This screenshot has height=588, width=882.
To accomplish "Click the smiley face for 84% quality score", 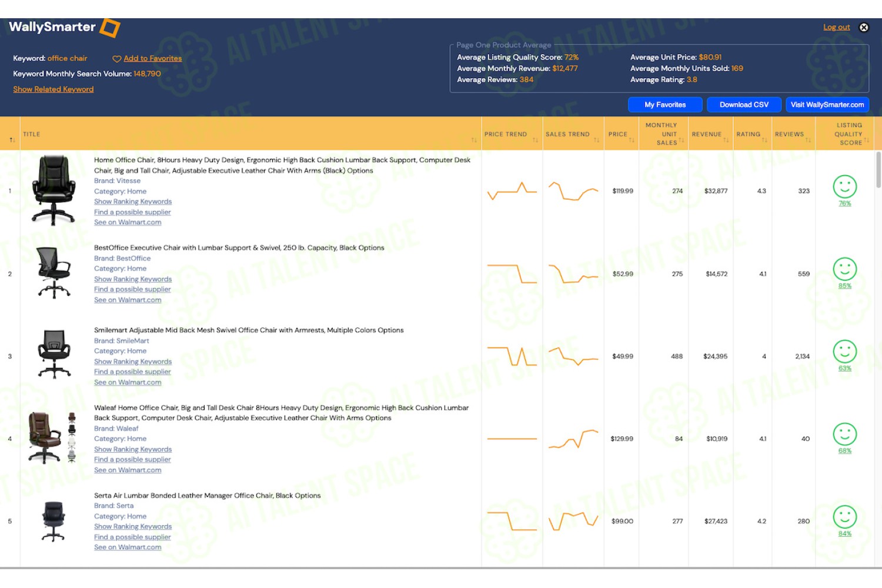I will tap(845, 517).
